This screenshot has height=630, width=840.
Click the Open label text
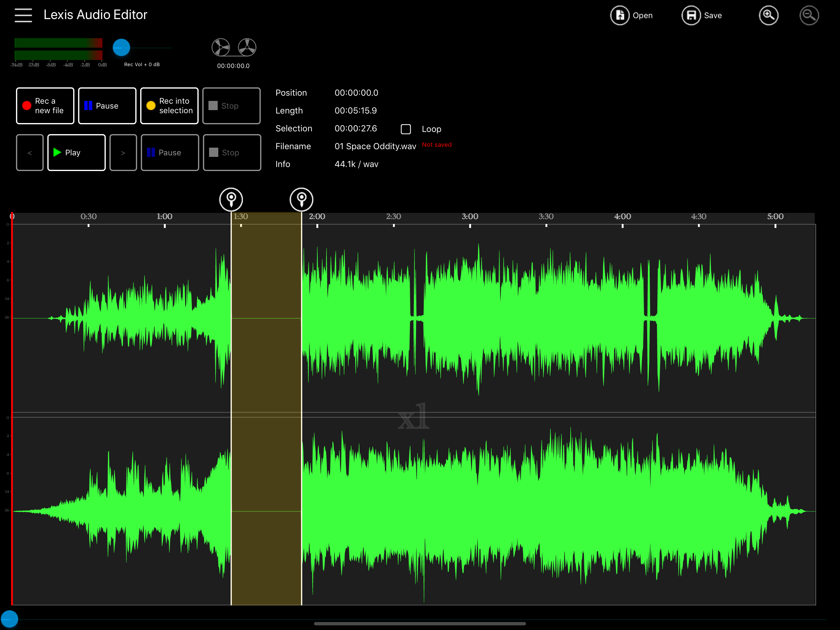643,16
